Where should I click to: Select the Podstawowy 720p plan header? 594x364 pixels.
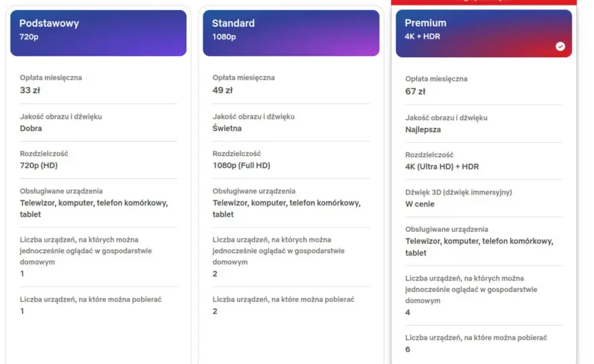coord(98,33)
